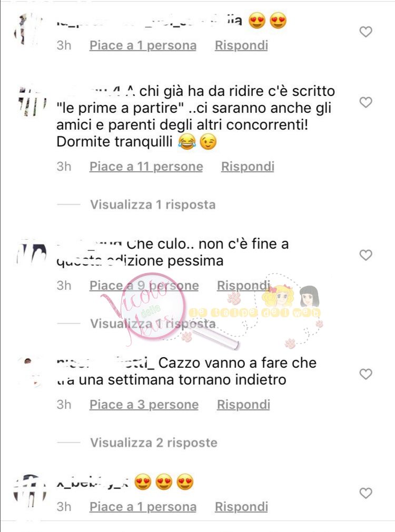Click Rispondi under the tornano indietro comment
Viewport: 395px width, 532px height.
click(243, 405)
